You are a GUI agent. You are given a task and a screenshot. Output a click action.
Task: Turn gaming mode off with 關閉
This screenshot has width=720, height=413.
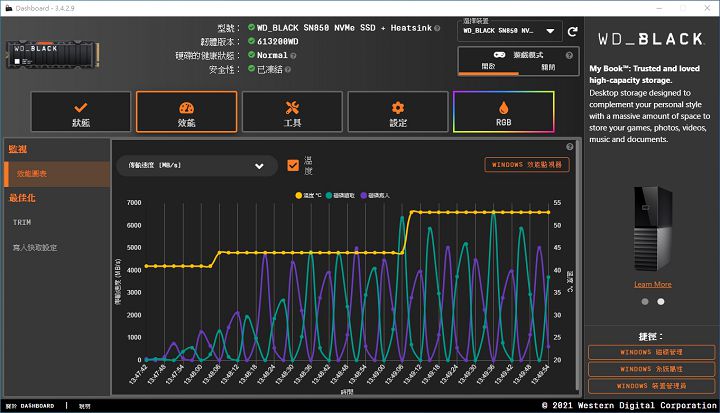(x=547, y=66)
